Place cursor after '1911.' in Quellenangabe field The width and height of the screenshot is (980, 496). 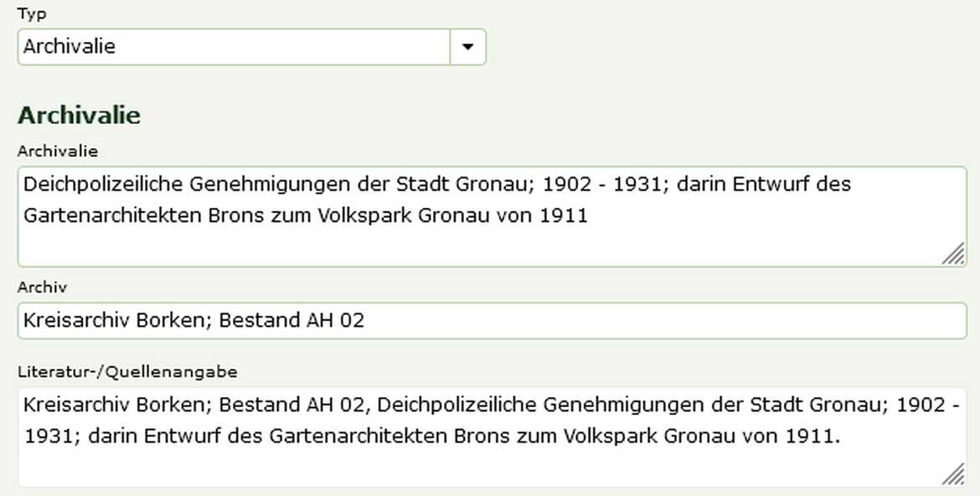click(x=842, y=436)
